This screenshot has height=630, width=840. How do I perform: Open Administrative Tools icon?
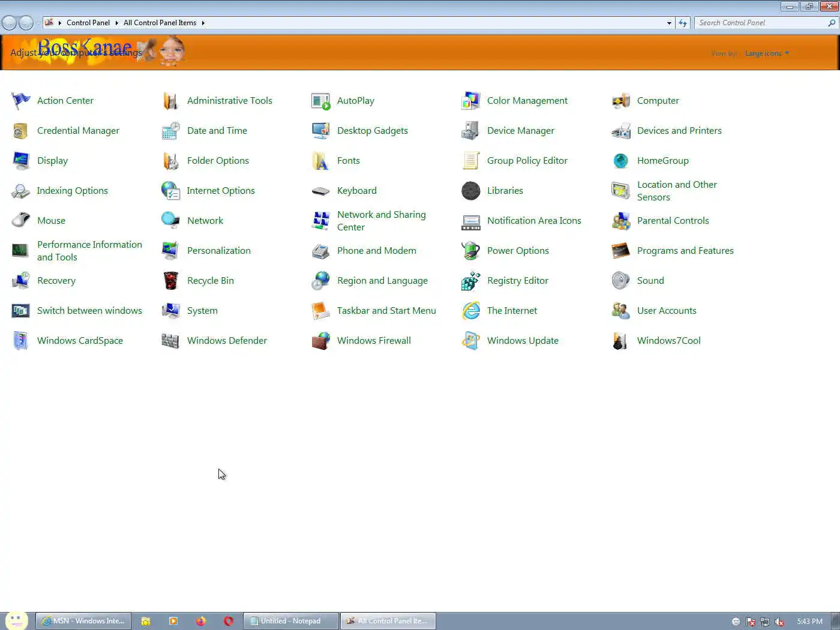point(170,101)
